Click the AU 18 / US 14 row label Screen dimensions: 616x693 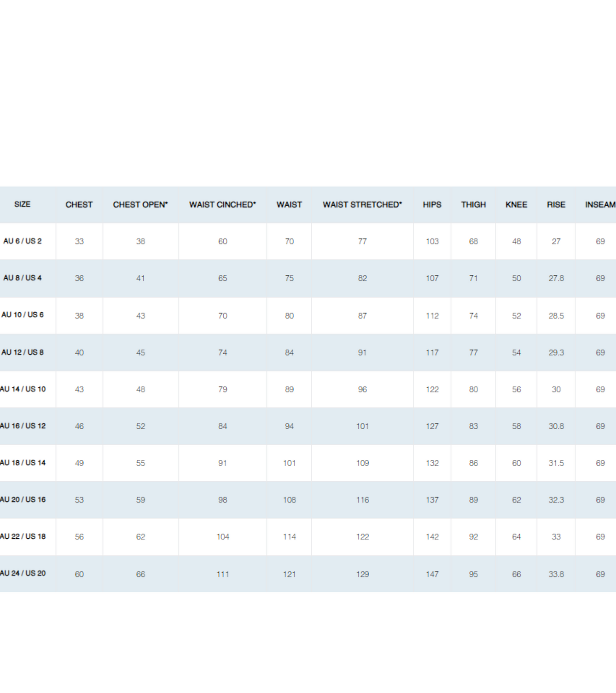23,462
